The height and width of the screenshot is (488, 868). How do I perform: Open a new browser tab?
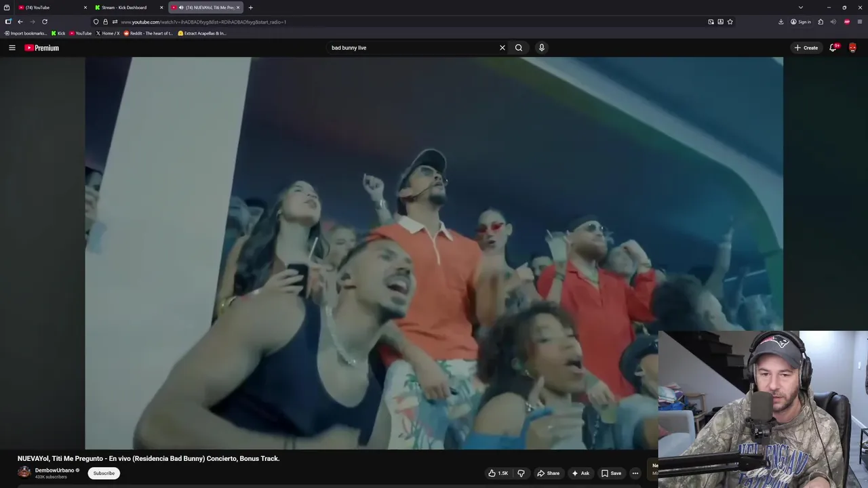(250, 7)
